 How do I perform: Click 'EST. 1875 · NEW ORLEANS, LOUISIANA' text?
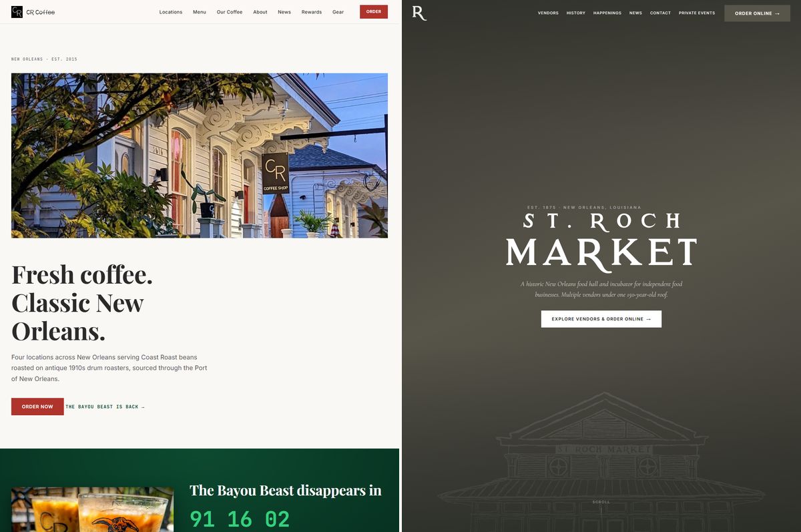[x=584, y=208]
